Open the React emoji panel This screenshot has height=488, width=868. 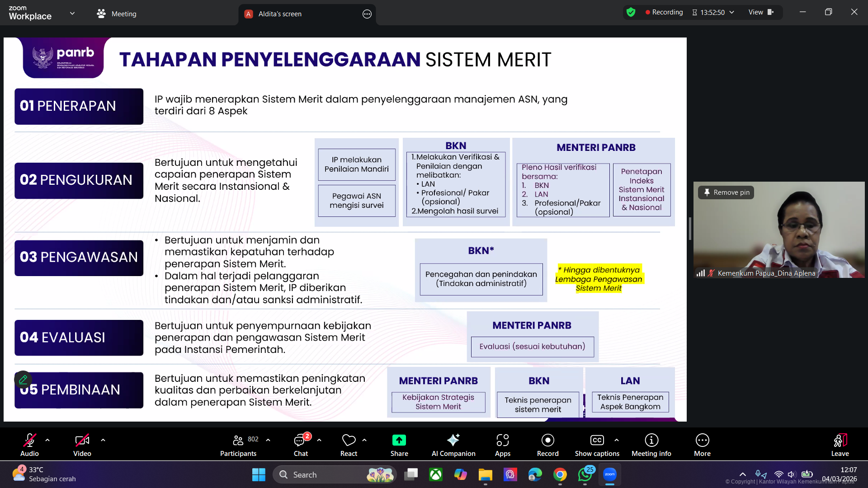click(348, 444)
